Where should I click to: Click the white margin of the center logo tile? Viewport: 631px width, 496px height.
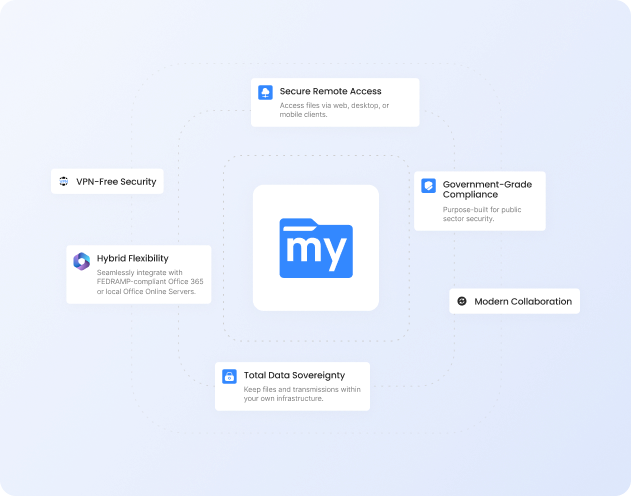(x=266, y=295)
